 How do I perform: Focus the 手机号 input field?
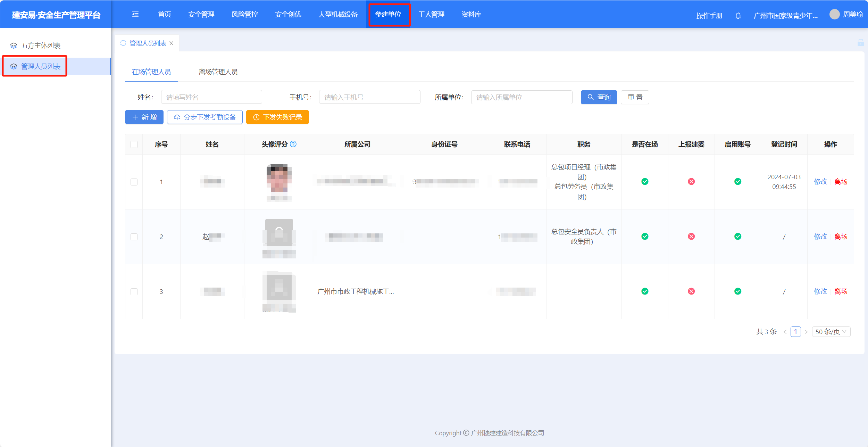(369, 97)
